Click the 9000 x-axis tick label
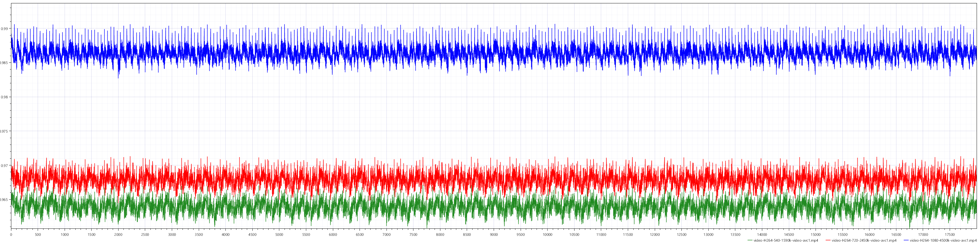The image size is (980, 245). 494,235
